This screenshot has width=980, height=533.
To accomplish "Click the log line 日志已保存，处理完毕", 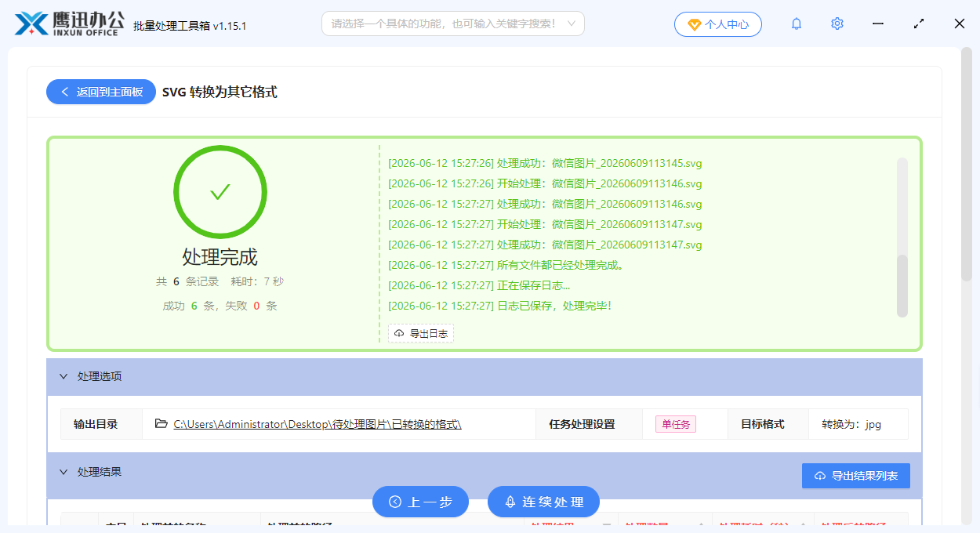I will coord(499,306).
